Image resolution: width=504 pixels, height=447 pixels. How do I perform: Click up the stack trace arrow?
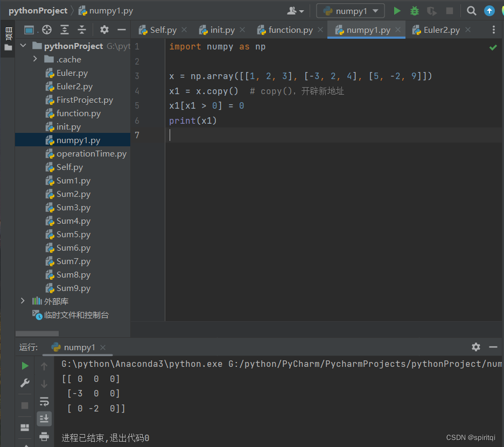tap(44, 366)
